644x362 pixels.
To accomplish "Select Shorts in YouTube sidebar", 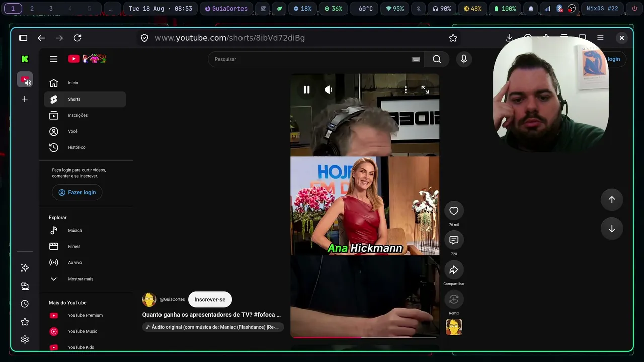I will pos(85,99).
